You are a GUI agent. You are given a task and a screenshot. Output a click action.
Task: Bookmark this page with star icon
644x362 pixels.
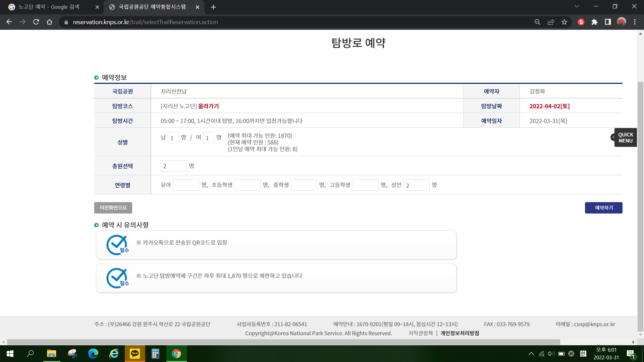pyautogui.click(x=564, y=22)
